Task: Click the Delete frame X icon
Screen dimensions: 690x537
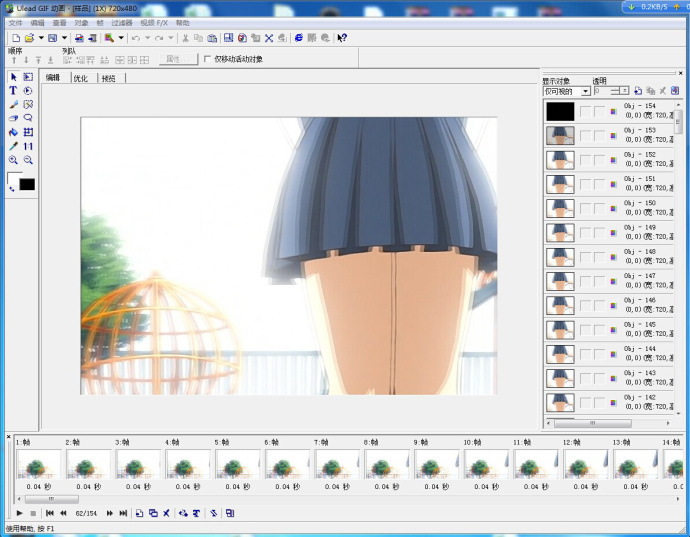Action: point(166,513)
